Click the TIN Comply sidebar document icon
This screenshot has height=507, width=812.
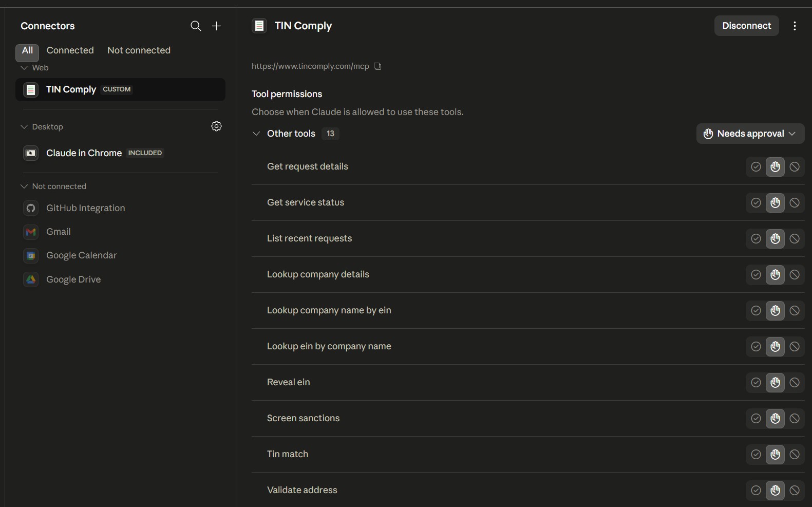click(x=31, y=90)
